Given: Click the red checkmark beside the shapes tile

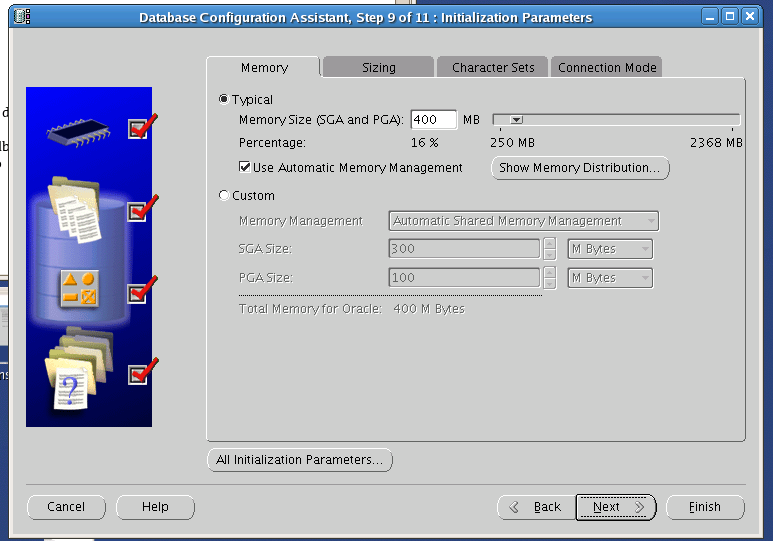Looking at the screenshot, I should 142,290.
